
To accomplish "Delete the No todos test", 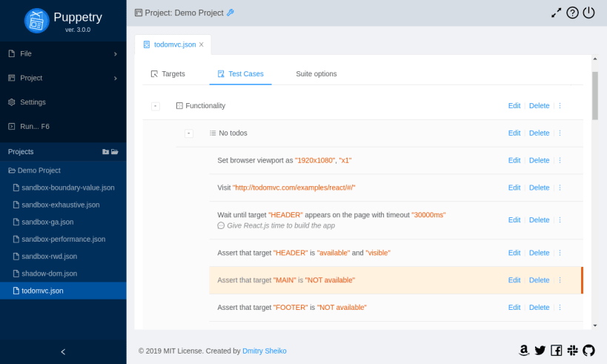I will point(539,133).
